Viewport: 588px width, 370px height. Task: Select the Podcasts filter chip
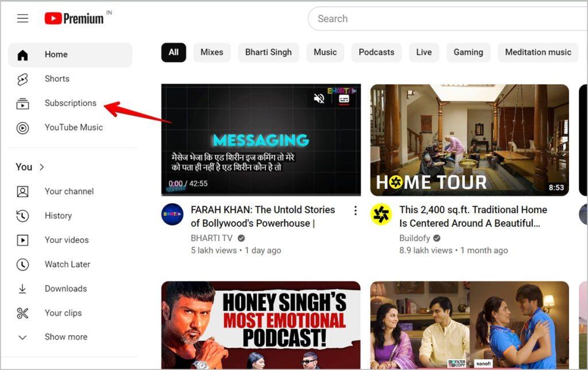(x=377, y=52)
